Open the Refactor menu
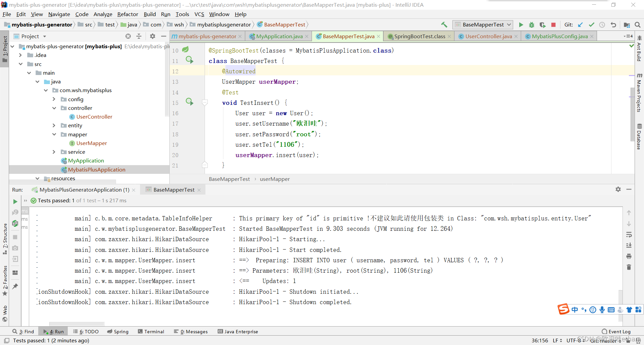This screenshot has height=345, width=644. point(127,14)
